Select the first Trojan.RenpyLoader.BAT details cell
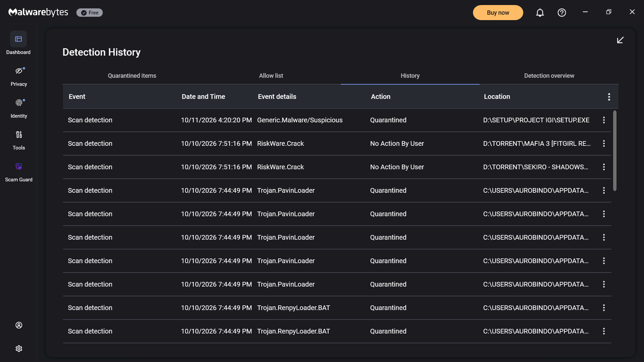 [x=293, y=308]
